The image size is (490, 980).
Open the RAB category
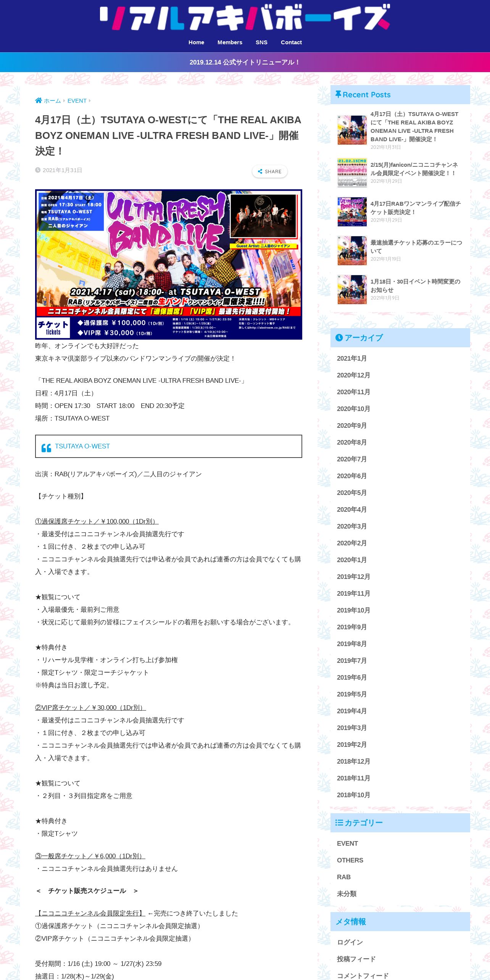pos(343,877)
